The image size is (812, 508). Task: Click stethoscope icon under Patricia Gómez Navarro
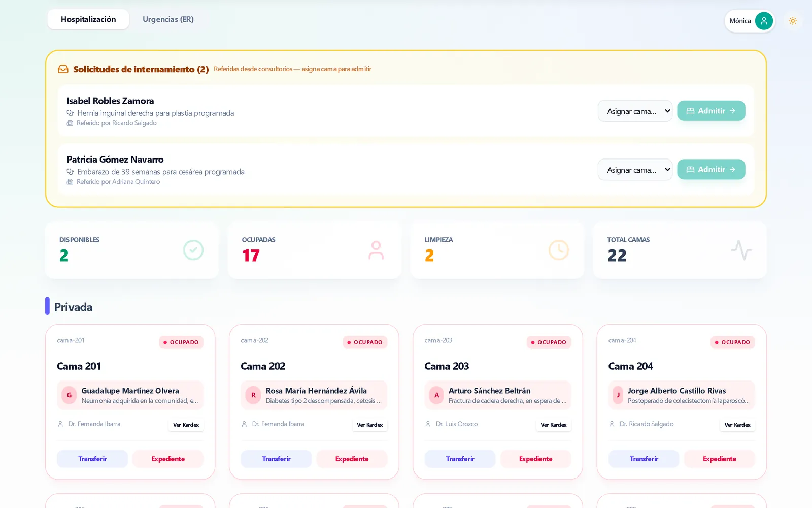(70, 172)
